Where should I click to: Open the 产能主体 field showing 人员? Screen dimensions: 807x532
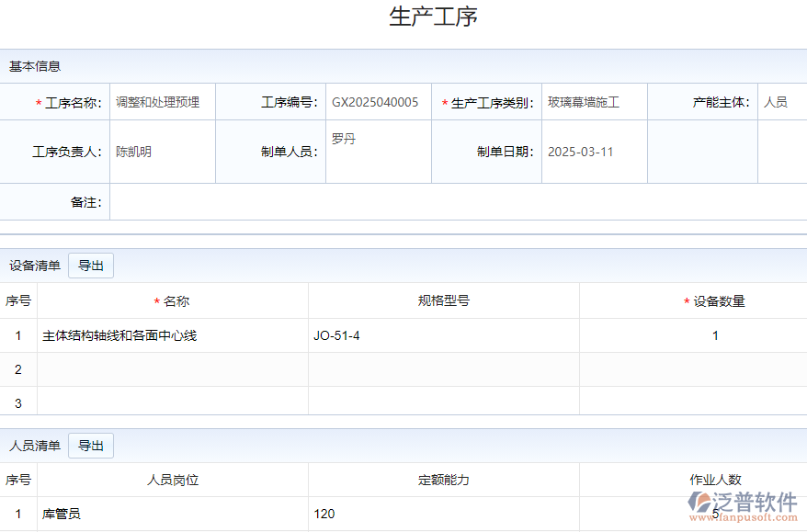(781, 101)
